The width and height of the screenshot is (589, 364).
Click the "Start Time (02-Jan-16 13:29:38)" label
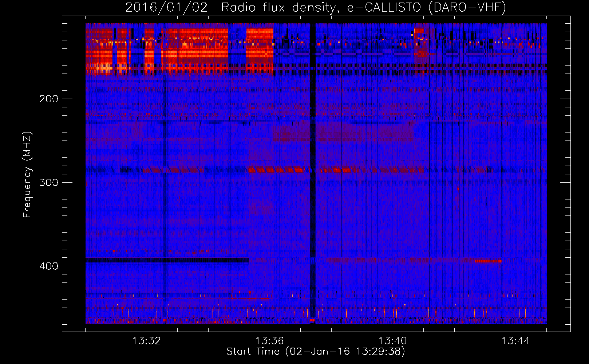316,352
